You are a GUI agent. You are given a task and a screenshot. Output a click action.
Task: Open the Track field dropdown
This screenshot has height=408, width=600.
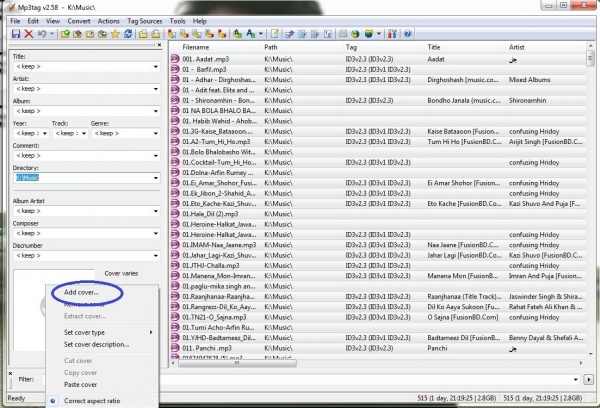(84, 133)
